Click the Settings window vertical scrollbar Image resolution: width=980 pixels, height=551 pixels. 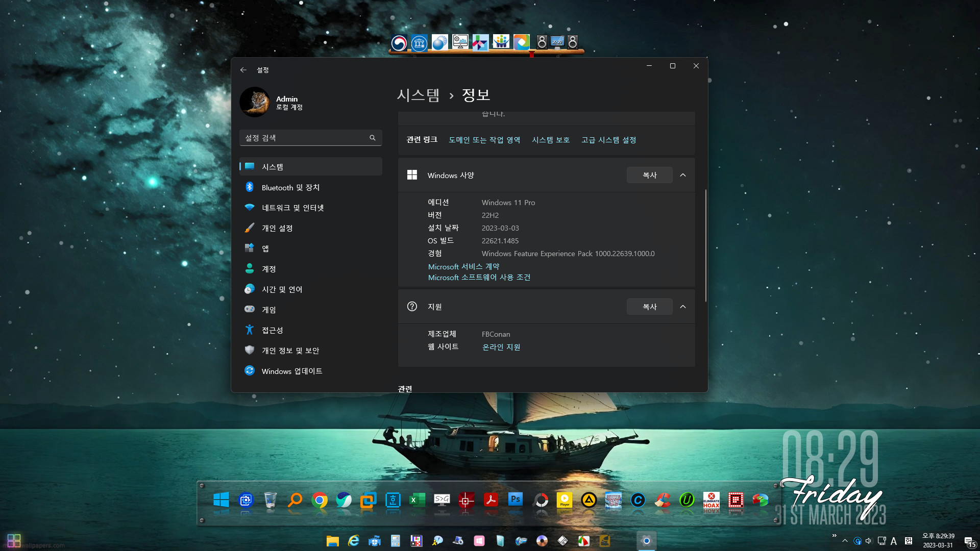coord(706,245)
